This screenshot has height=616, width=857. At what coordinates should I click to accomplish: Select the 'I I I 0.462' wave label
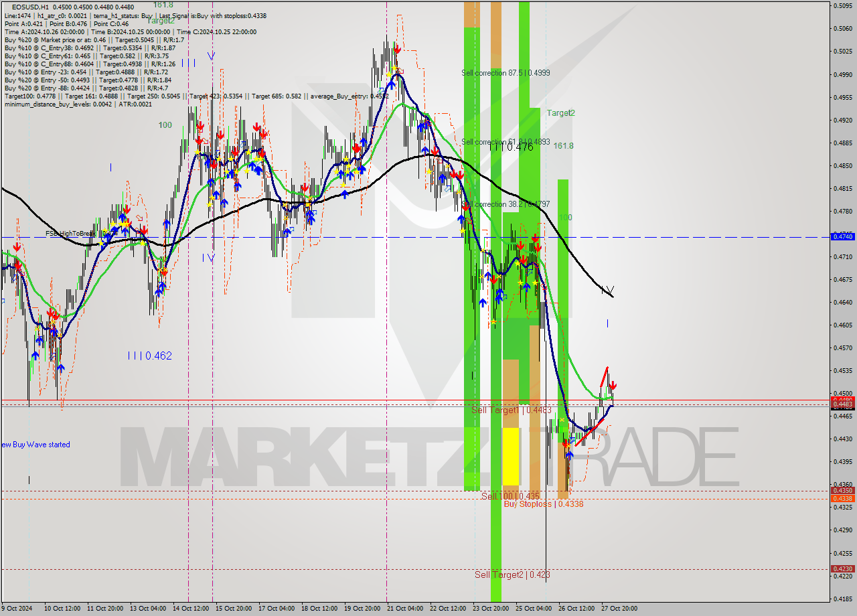[x=149, y=356]
